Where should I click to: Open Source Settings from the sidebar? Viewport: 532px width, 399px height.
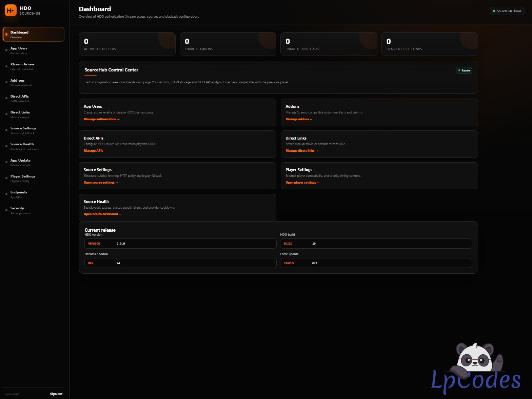(x=33, y=130)
